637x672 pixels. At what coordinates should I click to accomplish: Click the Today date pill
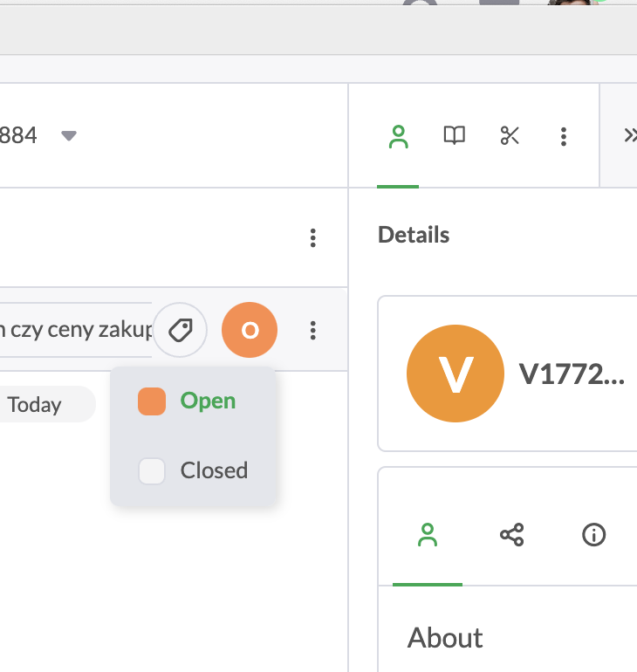(39, 405)
